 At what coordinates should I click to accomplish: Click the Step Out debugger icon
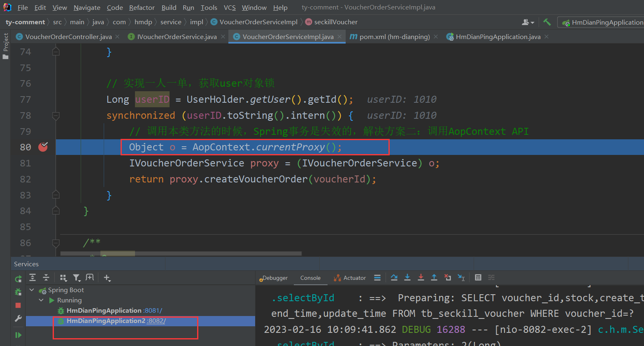click(x=434, y=278)
